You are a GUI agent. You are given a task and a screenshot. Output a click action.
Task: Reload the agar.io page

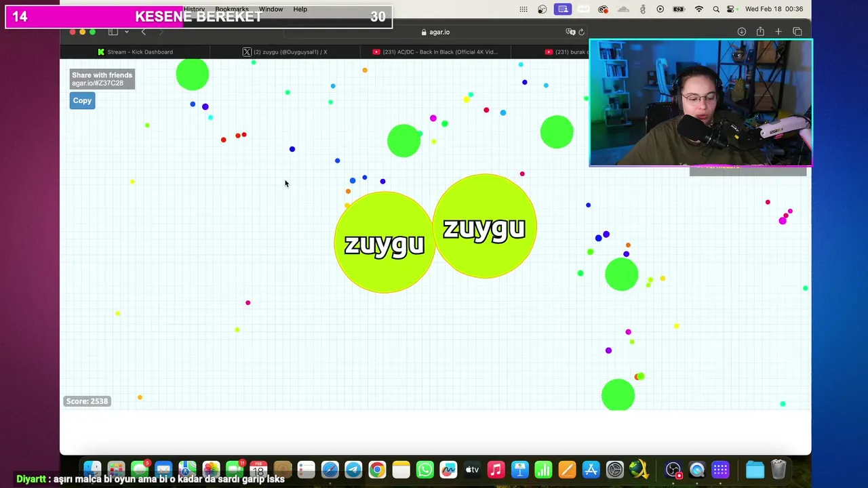[581, 32]
